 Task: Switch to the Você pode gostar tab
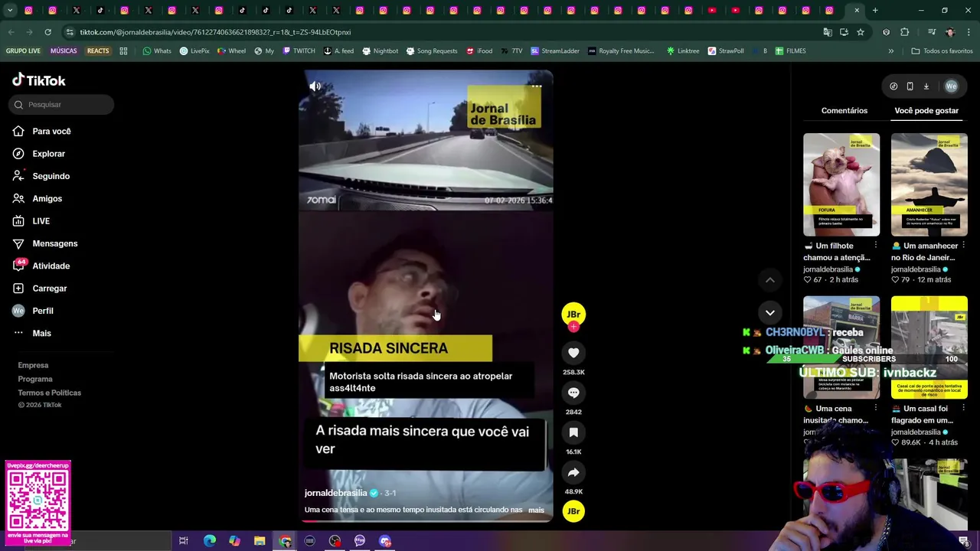pos(926,111)
